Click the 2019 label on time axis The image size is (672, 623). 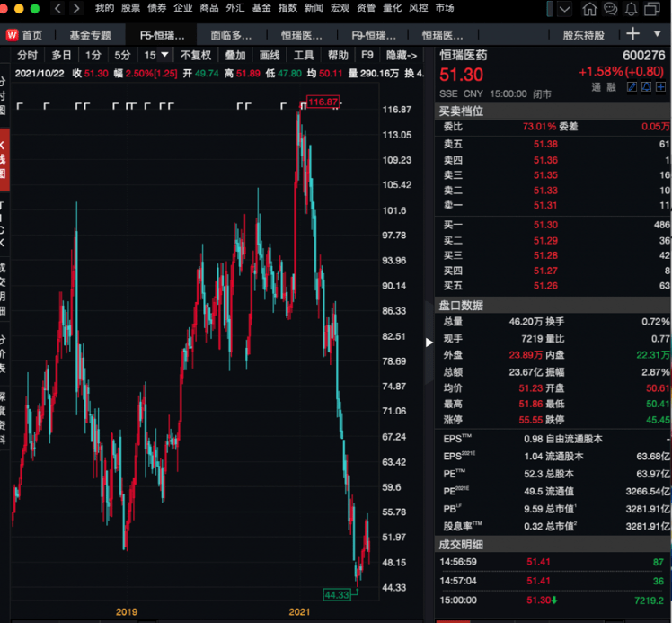coord(127,612)
